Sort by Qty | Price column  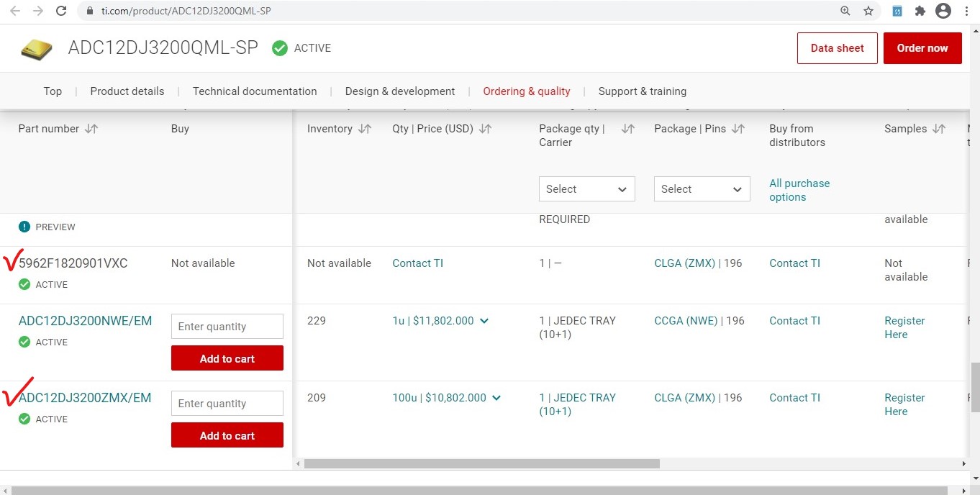tap(486, 129)
